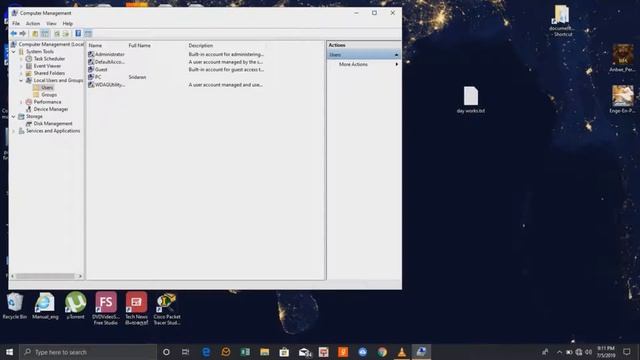
Task: Open Mail app from the taskbar
Action: pos(304,352)
